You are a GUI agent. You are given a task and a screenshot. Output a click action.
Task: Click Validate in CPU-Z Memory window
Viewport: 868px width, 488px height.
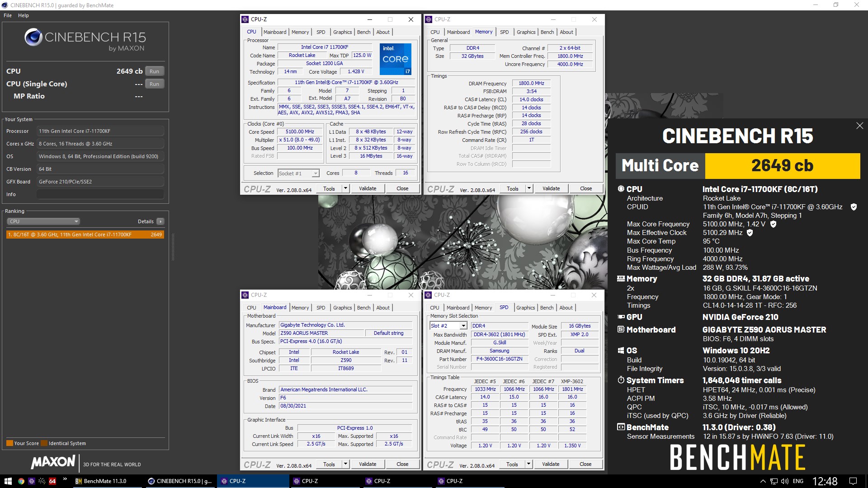[551, 188]
